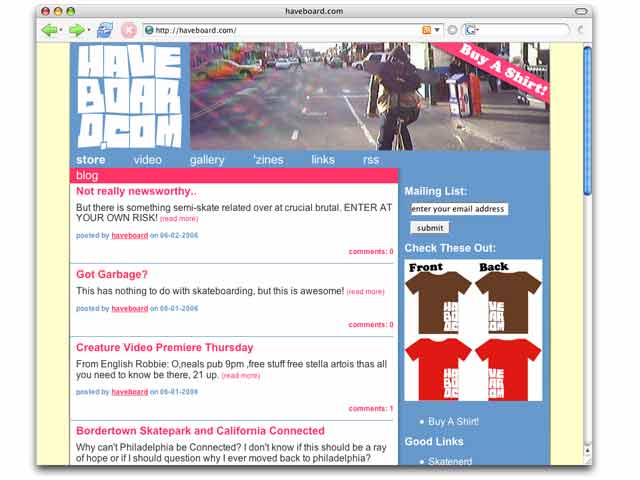Click the HAVEBOARD.COM logo

pyautogui.click(x=130, y=96)
